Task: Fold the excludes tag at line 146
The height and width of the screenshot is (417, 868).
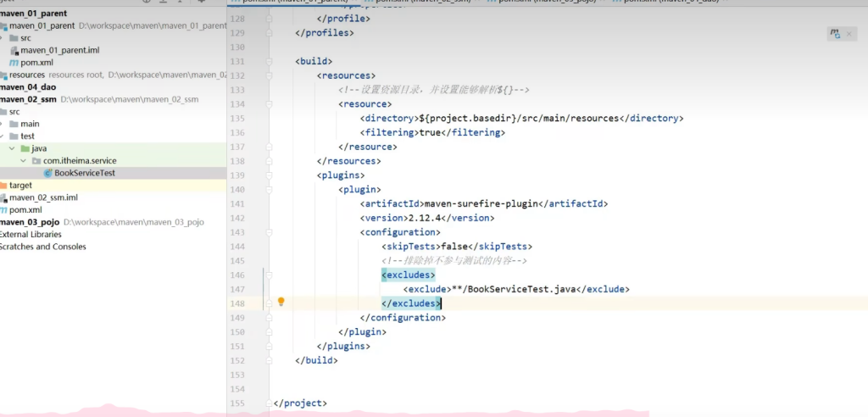Action: pyautogui.click(x=268, y=275)
